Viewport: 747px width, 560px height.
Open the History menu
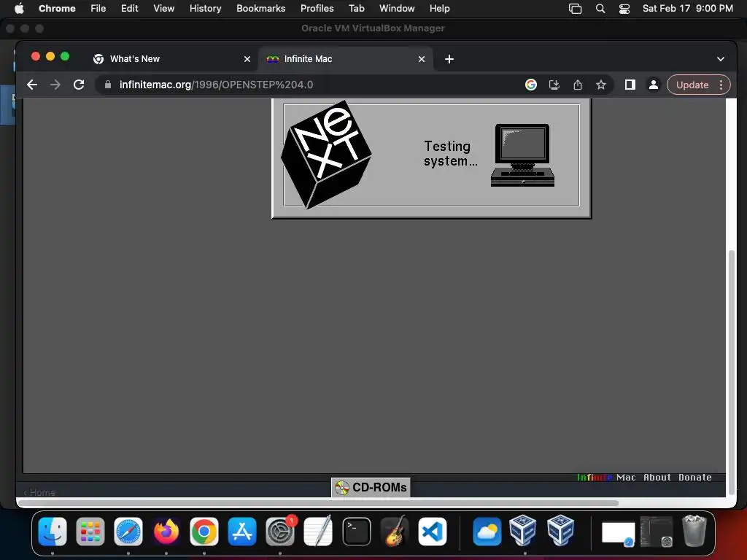[x=205, y=8]
